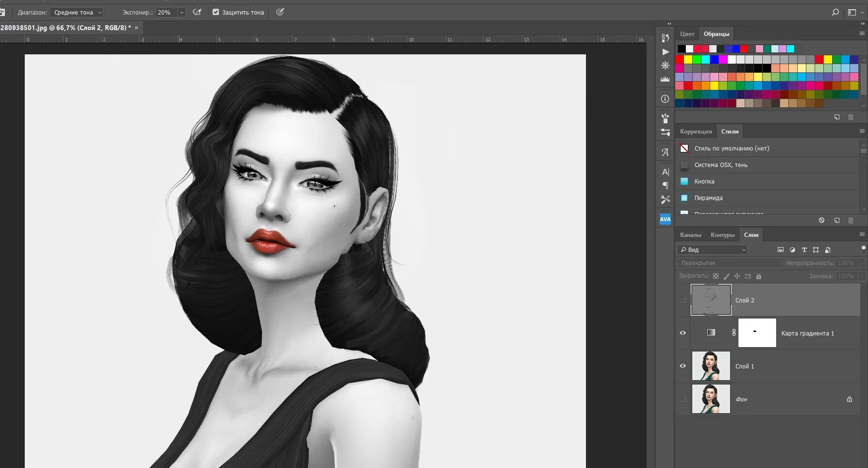The height and width of the screenshot is (468, 868).
Task: Open the Info panel icon
Action: [665, 99]
